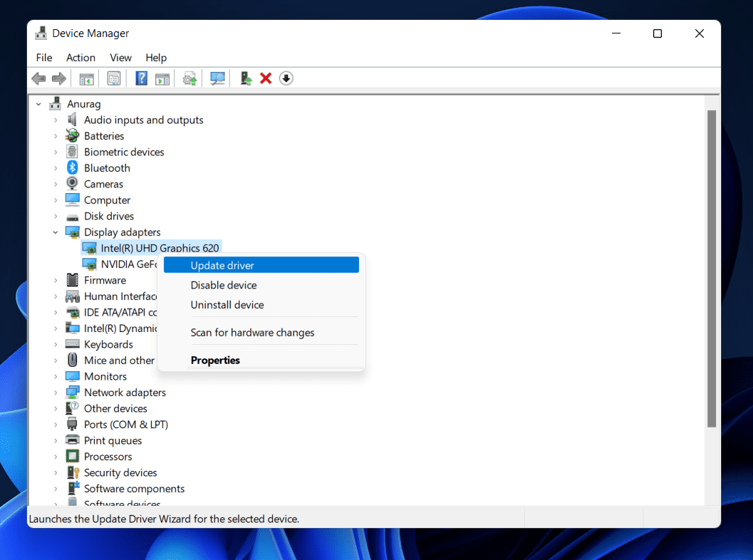Click the red Uninstall device icon

(x=266, y=78)
